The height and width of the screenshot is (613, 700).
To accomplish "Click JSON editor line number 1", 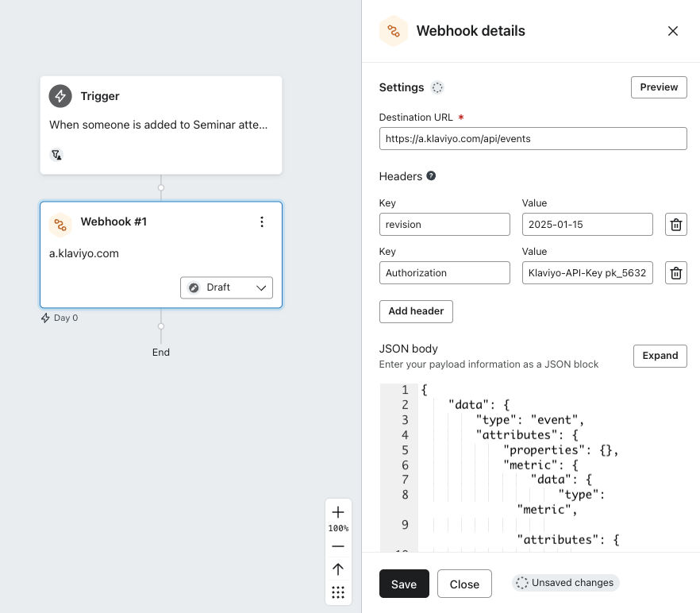I will pos(405,390).
